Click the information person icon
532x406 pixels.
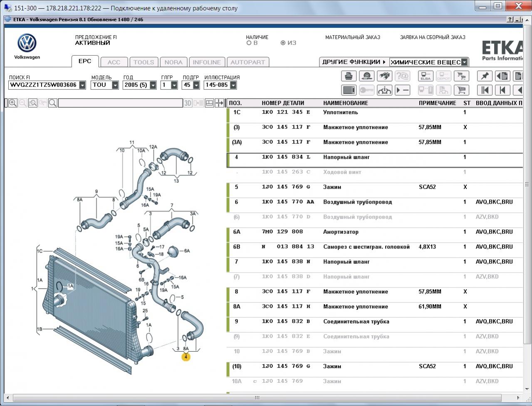[384, 90]
